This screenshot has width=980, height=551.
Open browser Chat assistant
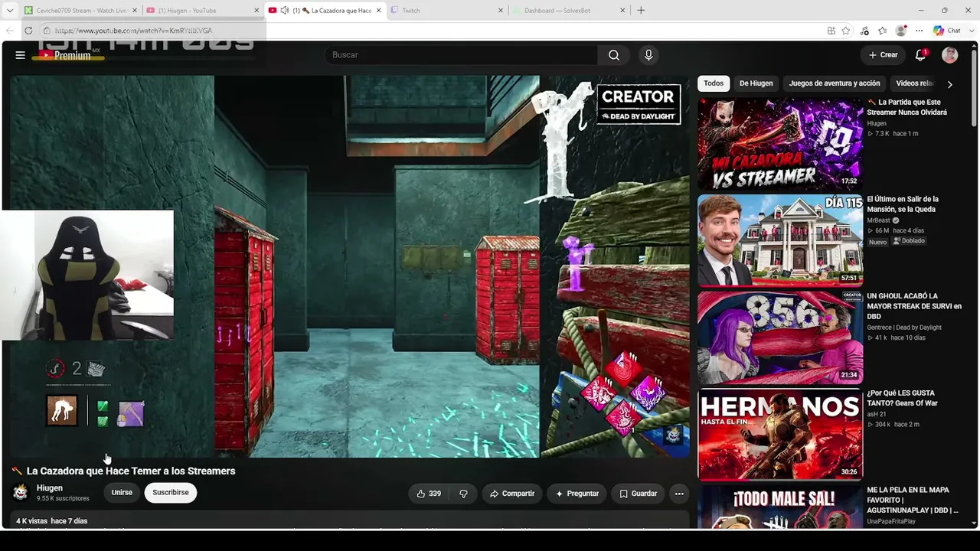947,31
